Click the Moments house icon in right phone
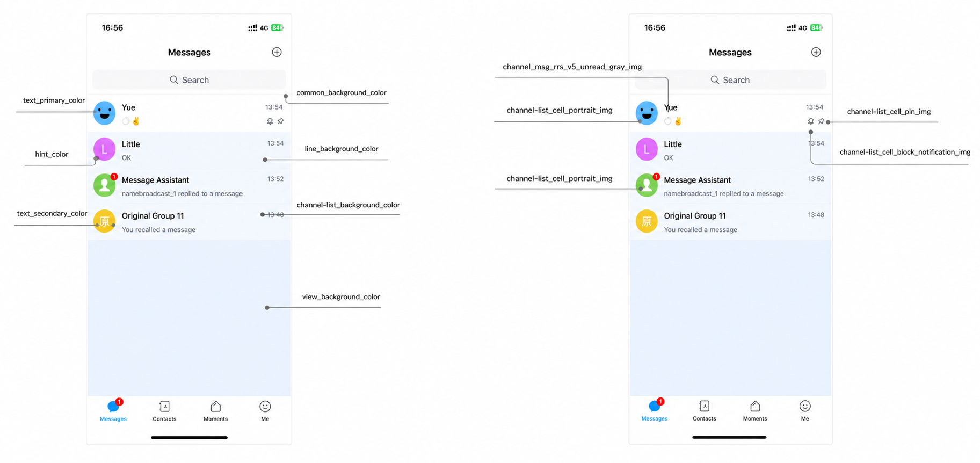The width and height of the screenshot is (980, 463). [755, 406]
